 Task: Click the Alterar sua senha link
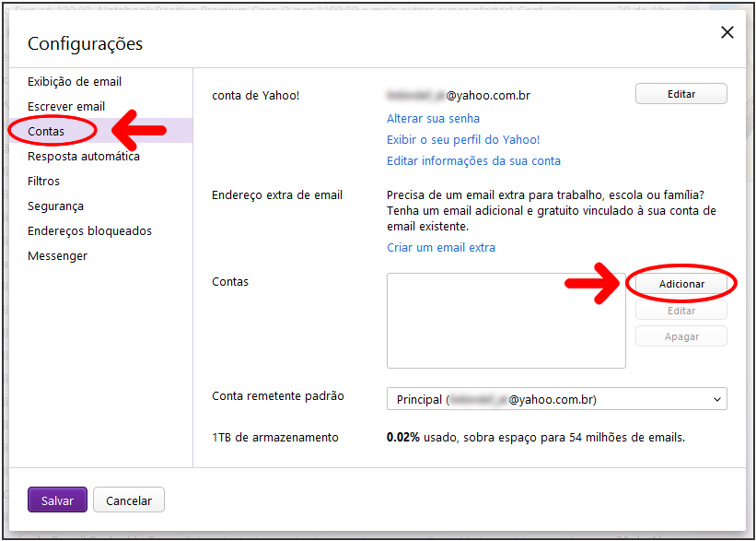pyautogui.click(x=433, y=118)
